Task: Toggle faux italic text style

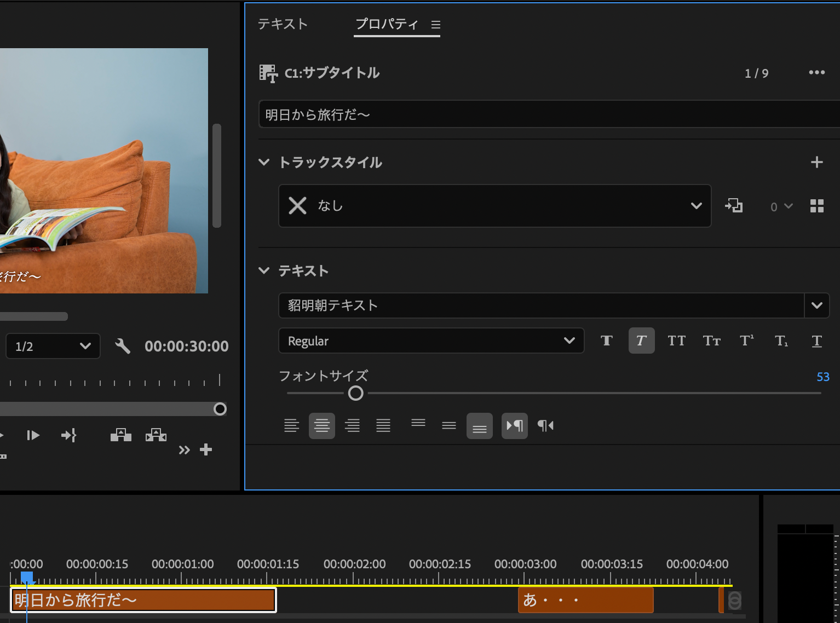Action: (x=641, y=341)
